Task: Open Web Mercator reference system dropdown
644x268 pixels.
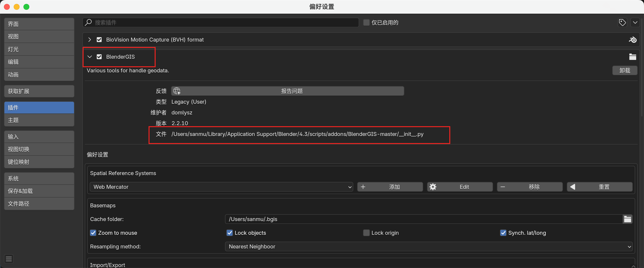Action: 221,187
